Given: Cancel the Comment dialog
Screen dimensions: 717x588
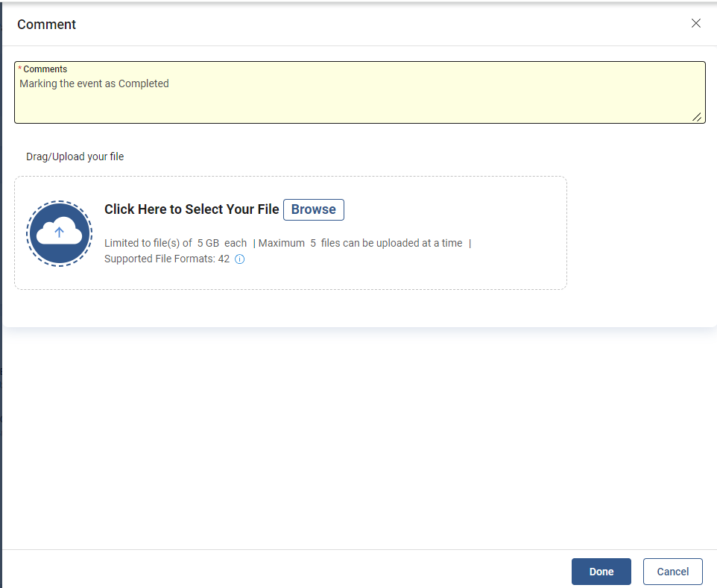Looking at the screenshot, I should point(672,572).
